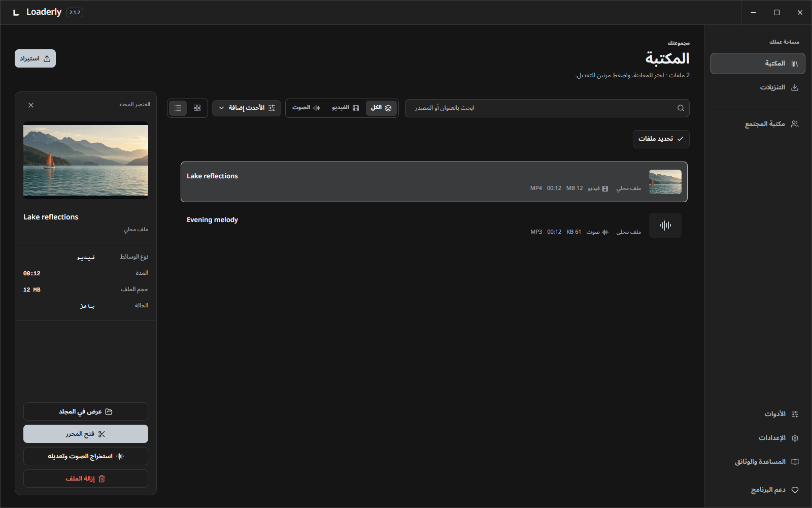Open الإعدادات settings page
812x508 pixels.
[758, 438]
